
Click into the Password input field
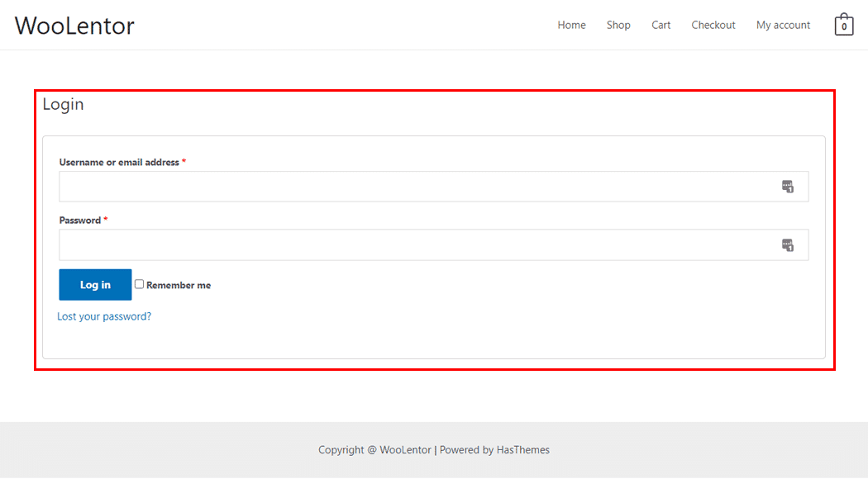(x=413, y=244)
